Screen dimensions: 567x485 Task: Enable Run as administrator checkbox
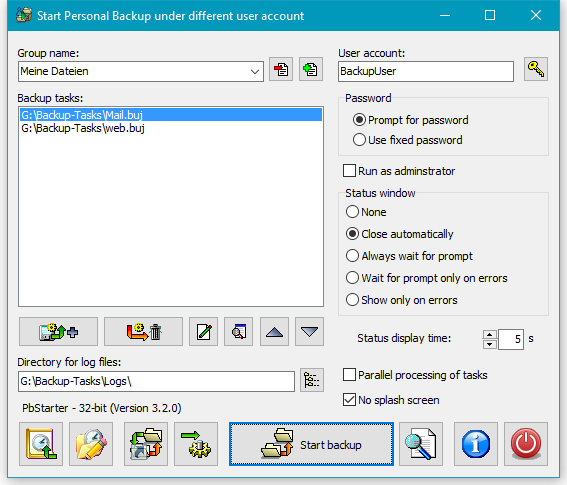click(349, 171)
